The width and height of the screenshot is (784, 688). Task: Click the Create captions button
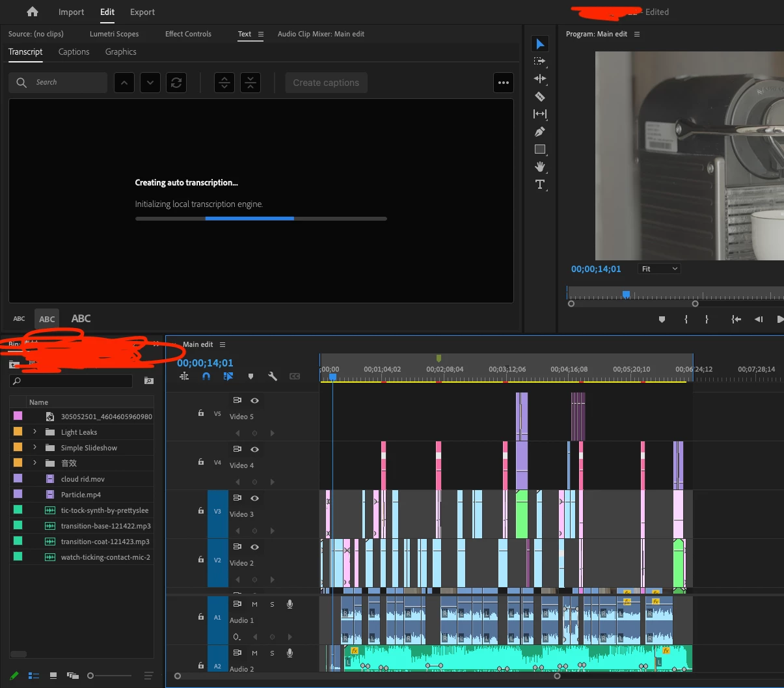click(x=326, y=83)
